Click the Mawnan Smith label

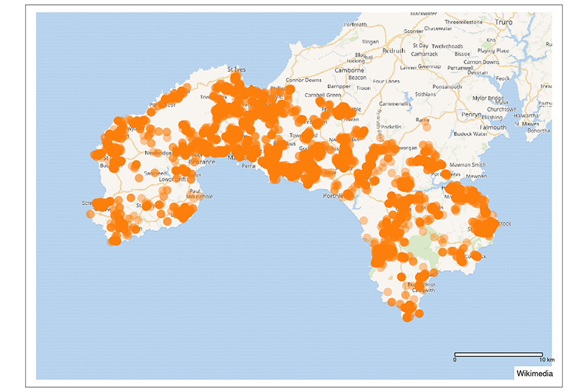(467, 165)
